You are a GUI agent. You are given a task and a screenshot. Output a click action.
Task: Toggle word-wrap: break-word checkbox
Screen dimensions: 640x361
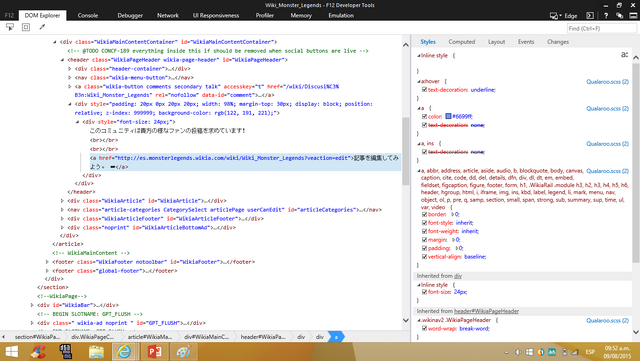point(424,328)
